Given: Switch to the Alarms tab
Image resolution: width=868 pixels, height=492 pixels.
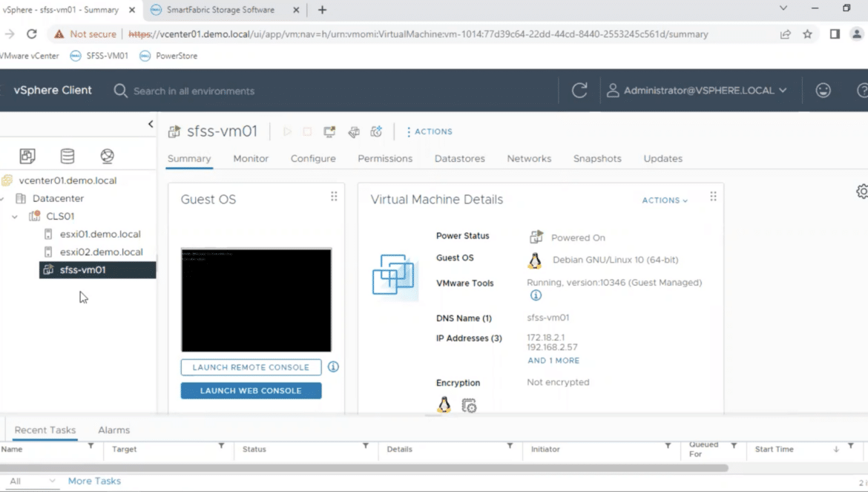Looking at the screenshot, I should click(x=114, y=430).
